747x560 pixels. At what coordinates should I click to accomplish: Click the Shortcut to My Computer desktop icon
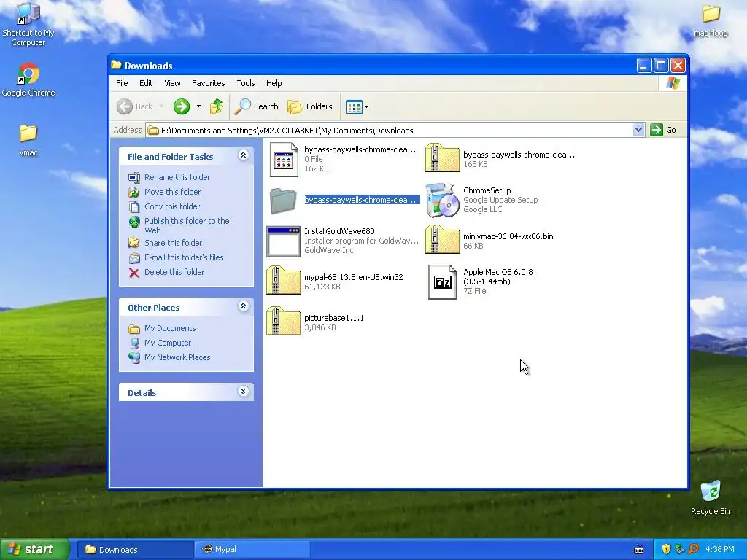(28, 25)
